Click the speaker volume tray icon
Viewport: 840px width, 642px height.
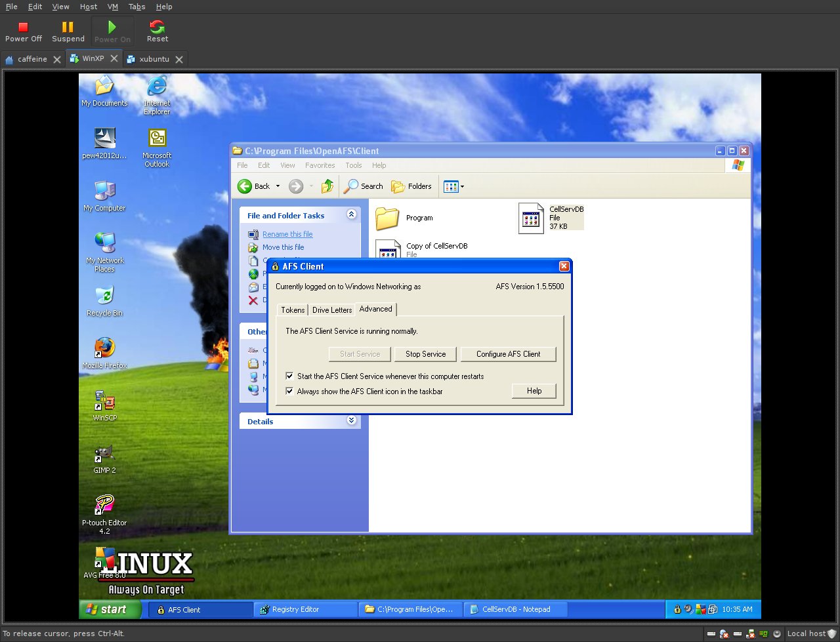click(688, 609)
